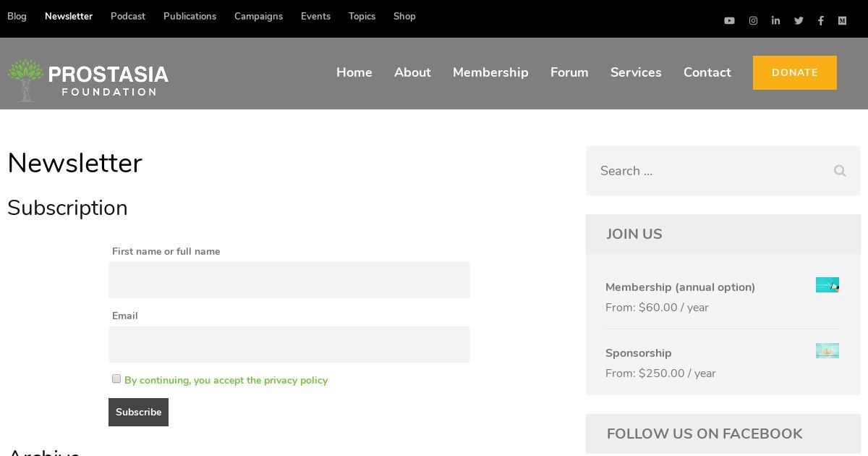
Task: Go to the Podcast top menu item
Action: 128,17
